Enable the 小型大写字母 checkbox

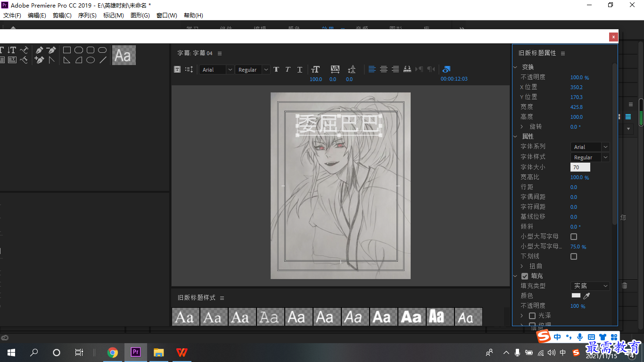[x=574, y=237]
